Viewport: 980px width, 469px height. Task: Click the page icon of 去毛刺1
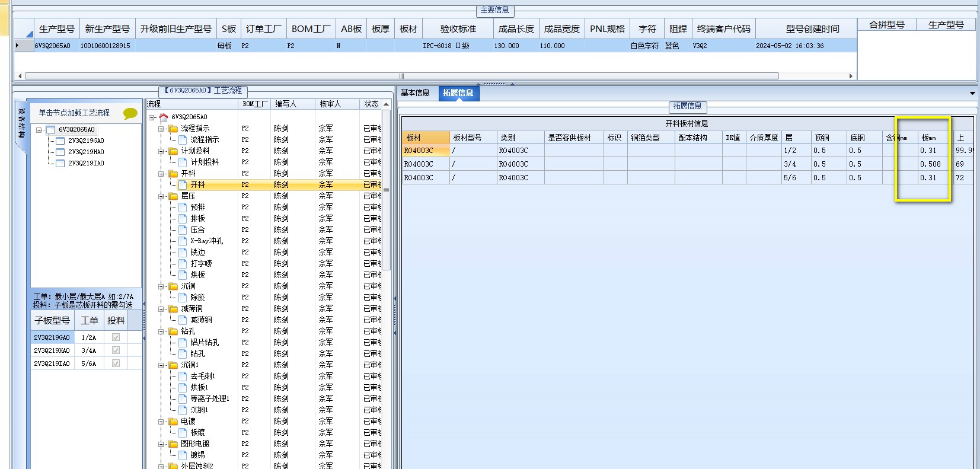tap(183, 376)
